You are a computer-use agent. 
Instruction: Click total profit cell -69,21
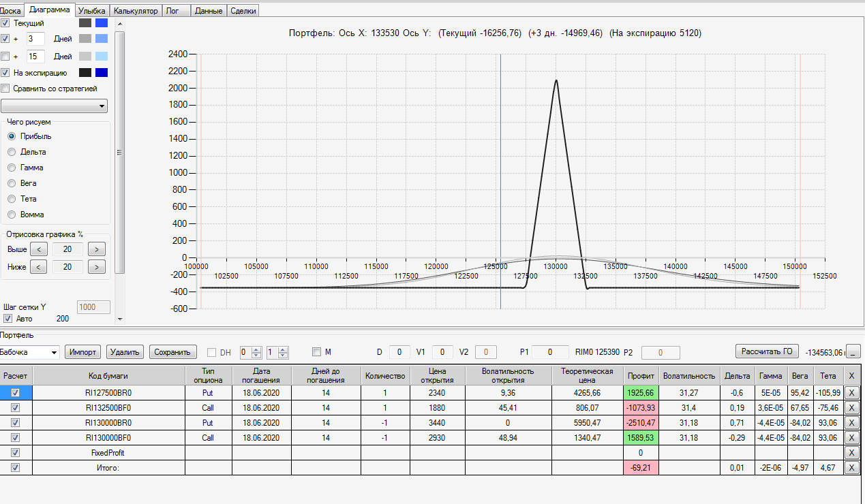[x=641, y=467]
